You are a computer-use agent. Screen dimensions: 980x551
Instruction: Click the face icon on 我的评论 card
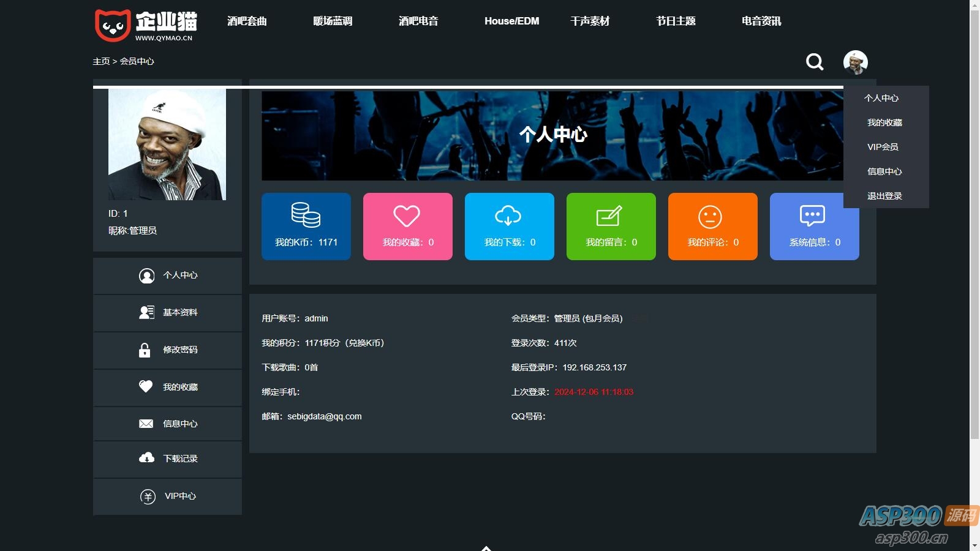click(x=712, y=216)
